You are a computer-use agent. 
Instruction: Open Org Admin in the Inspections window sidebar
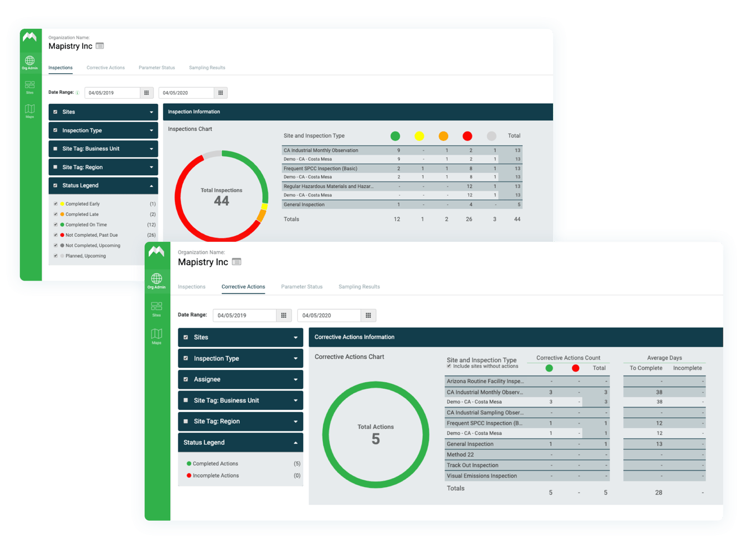[30, 63]
